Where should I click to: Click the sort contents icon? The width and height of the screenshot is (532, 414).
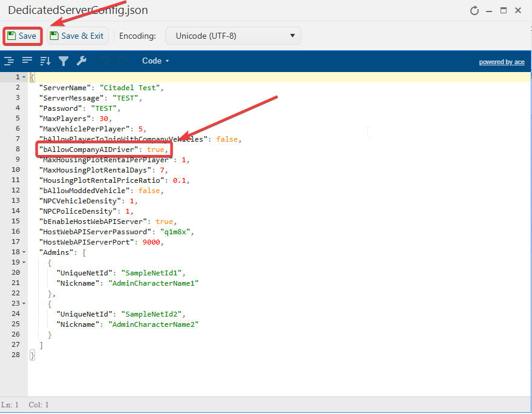pyautogui.click(x=45, y=61)
